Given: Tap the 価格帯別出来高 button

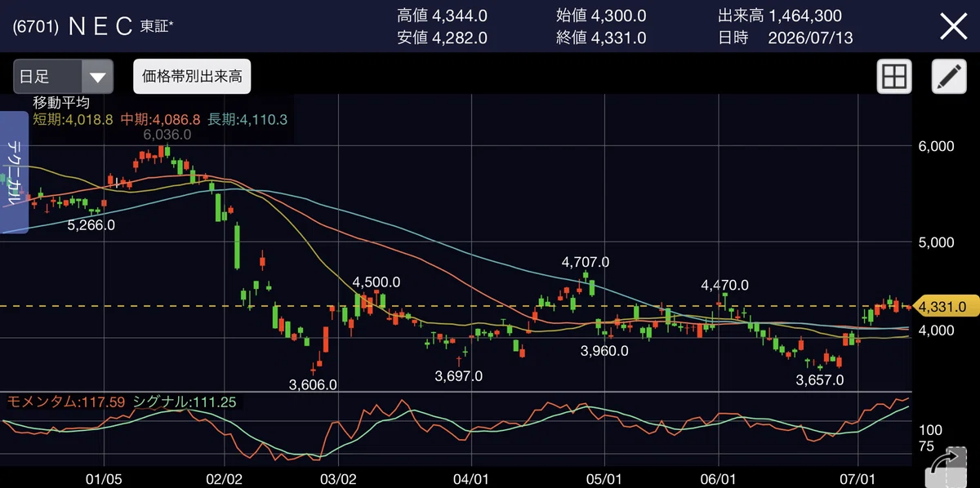Looking at the screenshot, I should tap(192, 78).
